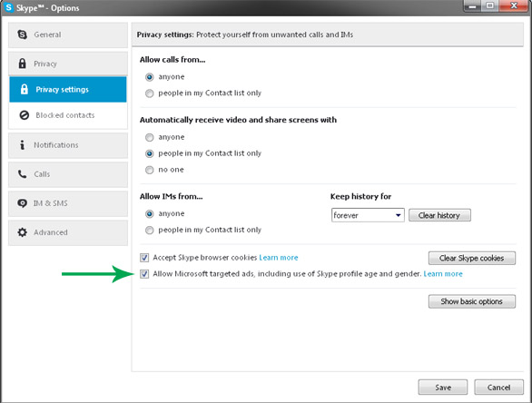Uncheck Allow Microsoft targeted ads checkbox

(144, 274)
